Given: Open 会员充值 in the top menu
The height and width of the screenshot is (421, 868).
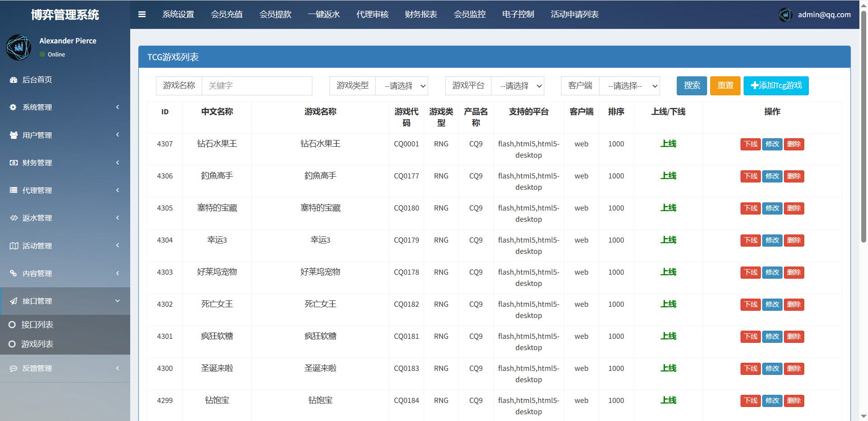Looking at the screenshot, I should [x=226, y=14].
